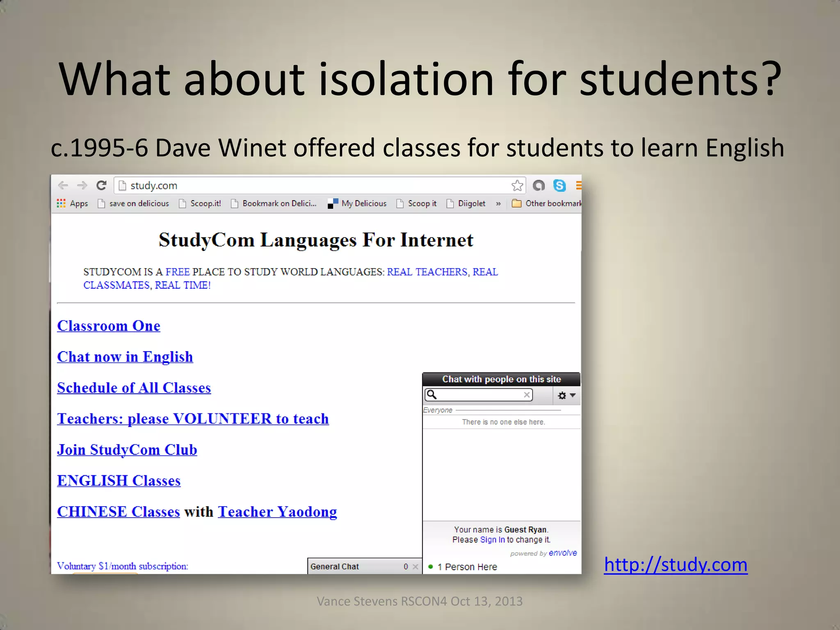
Task: Click 'Teachers: please VOLUNTEER to teach'
Action: point(193,419)
